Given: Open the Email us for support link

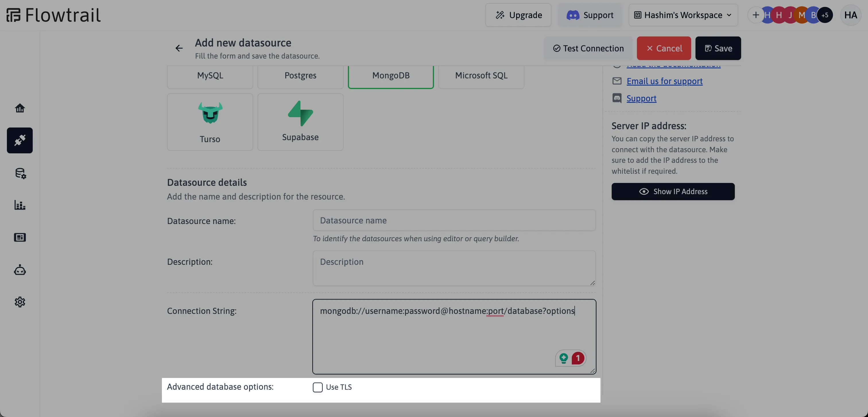Looking at the screenshot, I should (664, 81).
